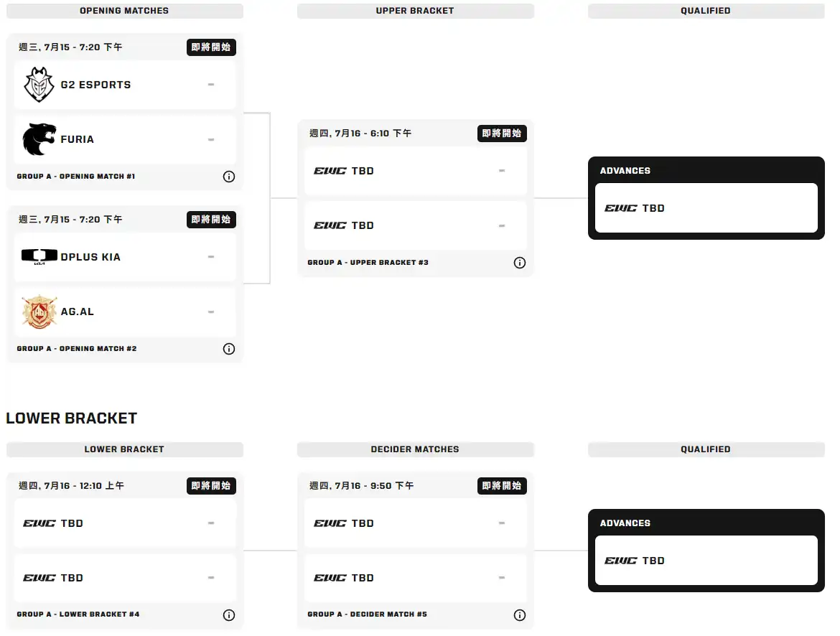This screenshot has width=840, height=636.
Task: Open the FURIA team row
Action: 125,139
